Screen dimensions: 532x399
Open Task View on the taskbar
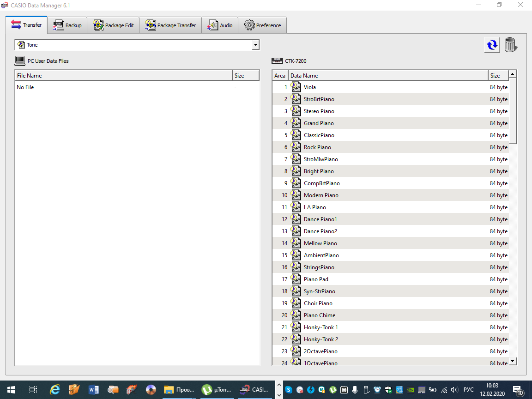pyautogui.click(x=33, y=389)
